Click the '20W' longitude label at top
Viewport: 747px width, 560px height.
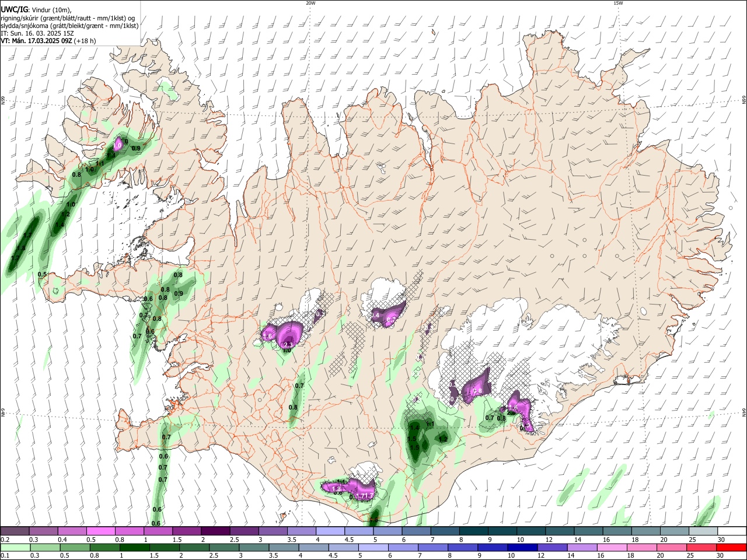(x=310, y=3)
